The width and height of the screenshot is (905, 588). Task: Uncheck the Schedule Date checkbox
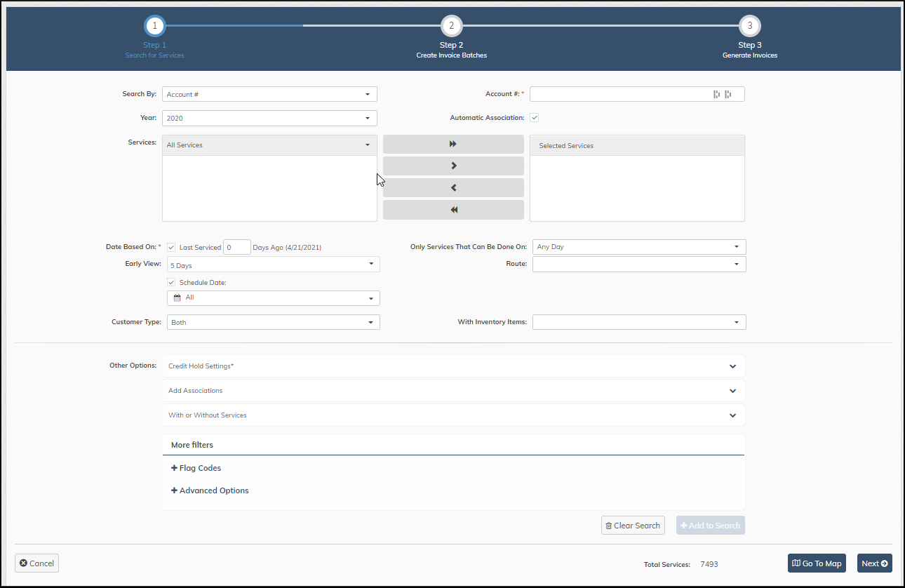[x=170, y=281]
